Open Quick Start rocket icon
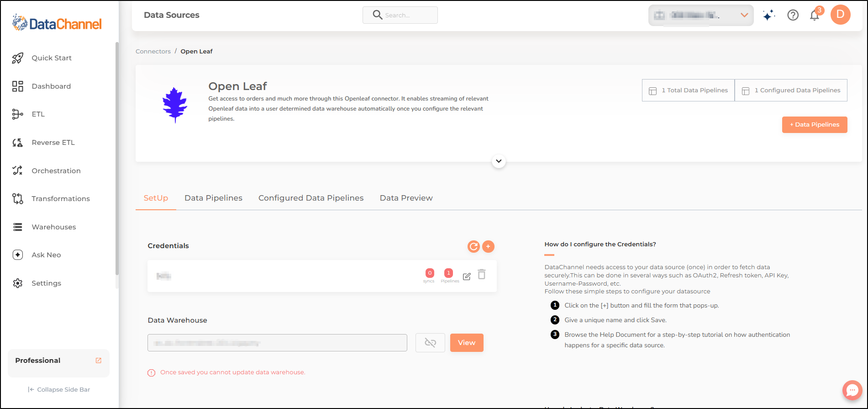Viewport: 868px width, 409px height. 18,58
